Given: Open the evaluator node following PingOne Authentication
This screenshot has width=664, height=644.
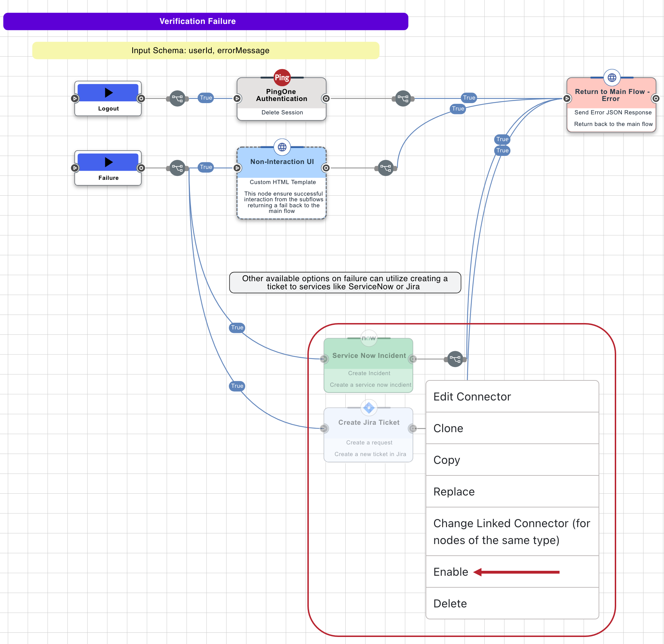Looking at the screenshot, I should coord(403,99).
